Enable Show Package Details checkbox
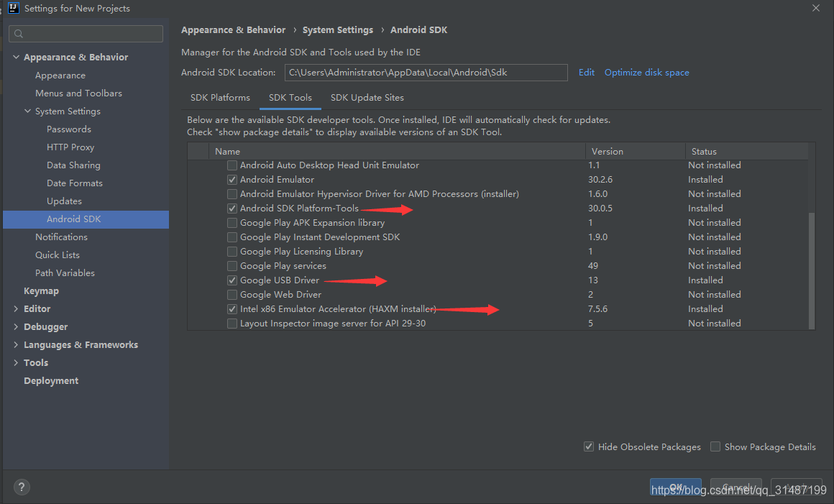 715,446
